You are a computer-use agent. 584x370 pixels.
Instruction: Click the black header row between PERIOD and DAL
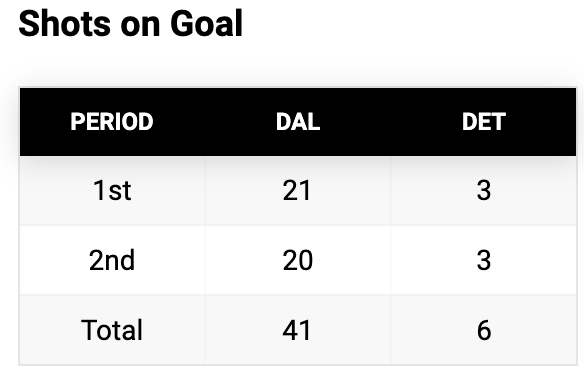point(215,122)
